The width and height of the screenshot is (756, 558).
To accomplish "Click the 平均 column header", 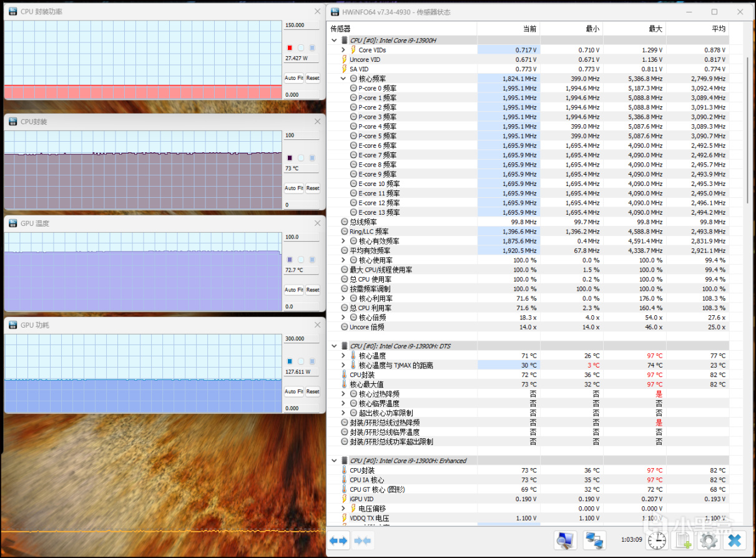I will point(697,29).
